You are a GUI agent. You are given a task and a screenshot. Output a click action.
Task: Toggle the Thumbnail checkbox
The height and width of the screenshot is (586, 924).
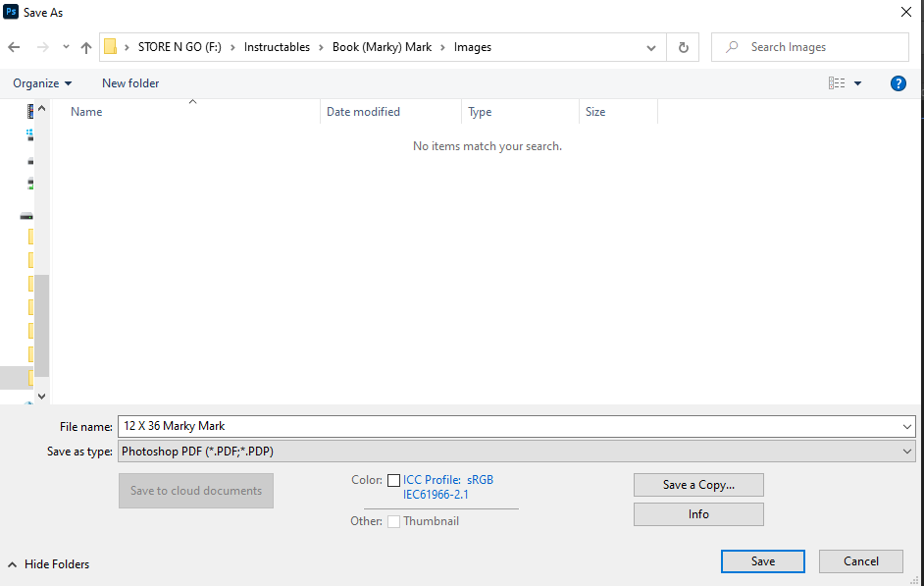click(x=393, y=521)
